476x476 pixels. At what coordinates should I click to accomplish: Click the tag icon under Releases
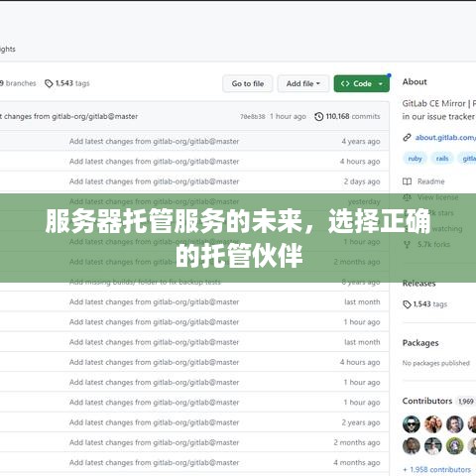coord(407,304)
